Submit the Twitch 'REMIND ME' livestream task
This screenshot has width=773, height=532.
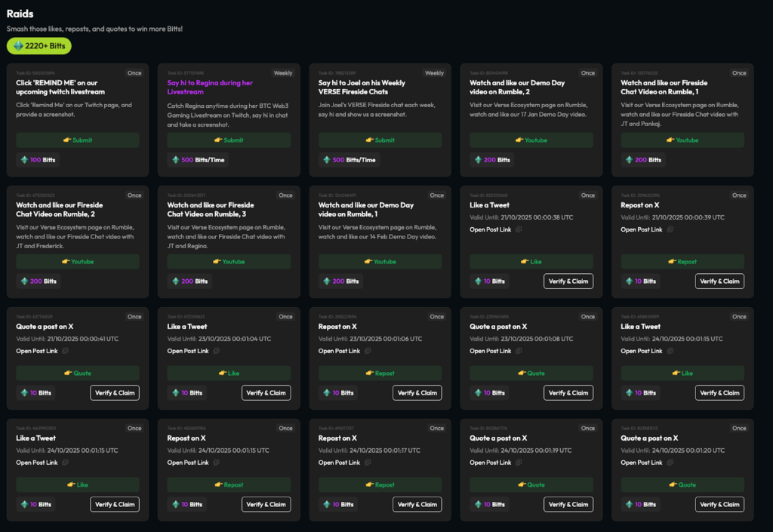(78, 140)
